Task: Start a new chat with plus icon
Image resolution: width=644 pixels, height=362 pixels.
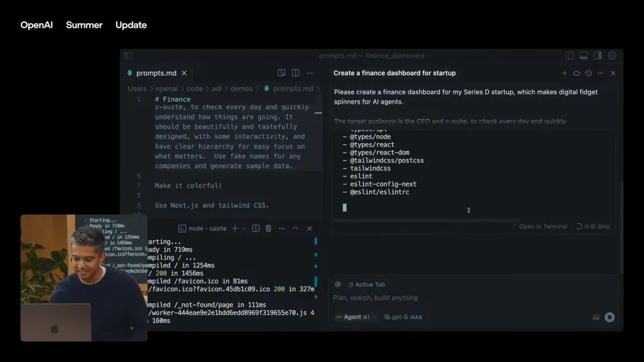Action: click(x=564, y=73)
